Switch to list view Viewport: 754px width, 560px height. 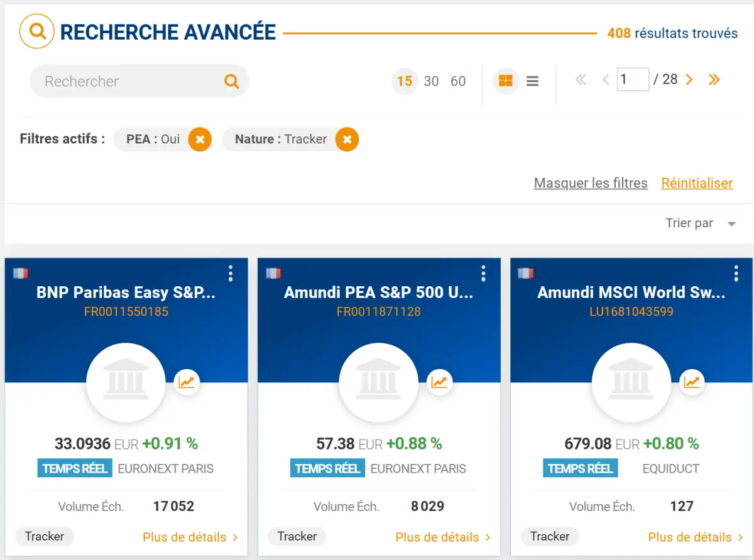533,82
